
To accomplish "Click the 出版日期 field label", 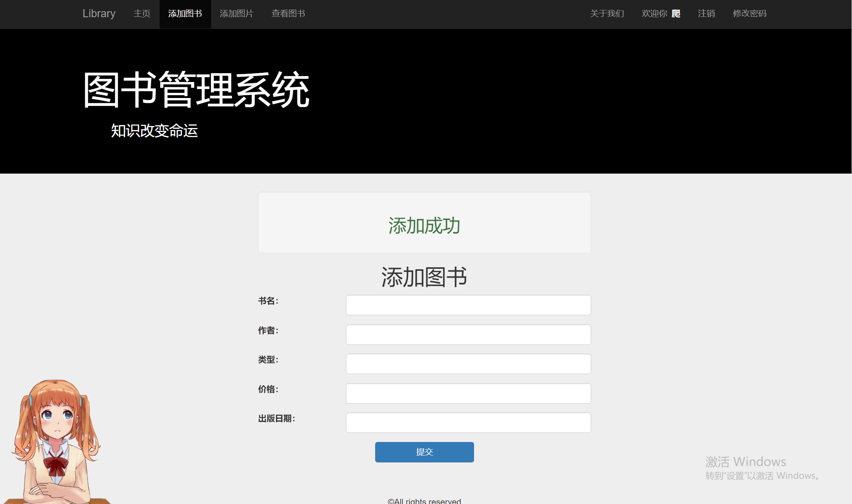I will (x=276, y=418).
